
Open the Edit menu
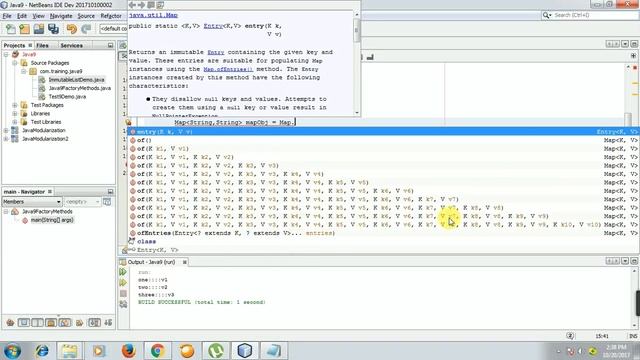(x=22, y=16)
